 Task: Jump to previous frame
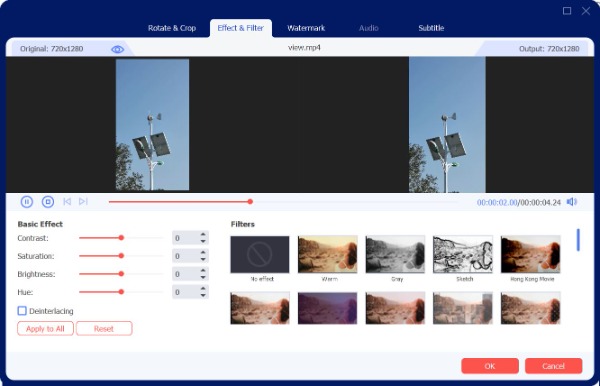coord(67,201)
